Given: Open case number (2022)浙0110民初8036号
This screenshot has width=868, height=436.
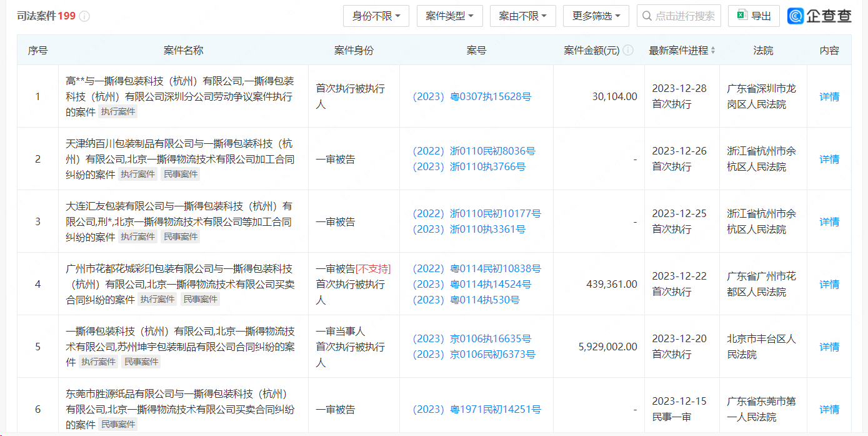Looking at the screenshot, I should point(474,151).
